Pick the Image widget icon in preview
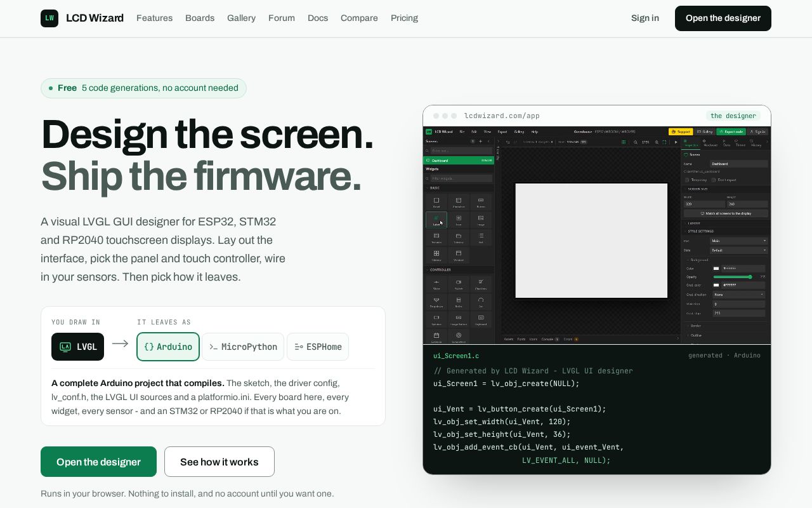 tap(481, 220)
